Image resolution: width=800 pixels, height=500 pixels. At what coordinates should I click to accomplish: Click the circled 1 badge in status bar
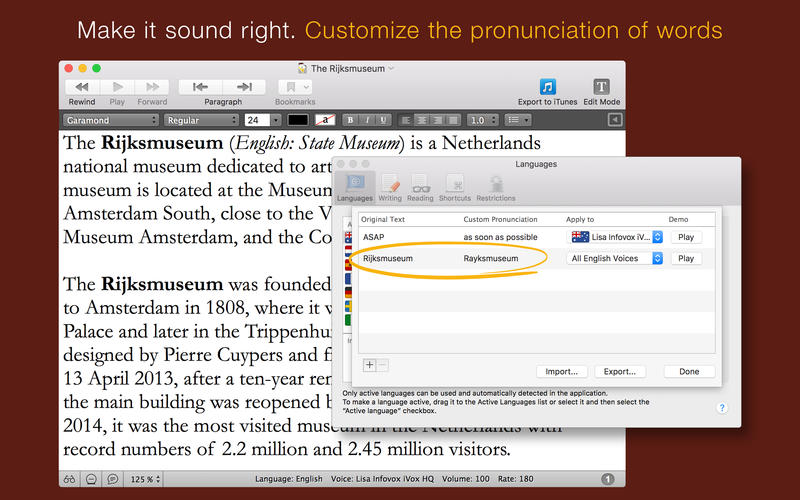click(x=608, y=479)
